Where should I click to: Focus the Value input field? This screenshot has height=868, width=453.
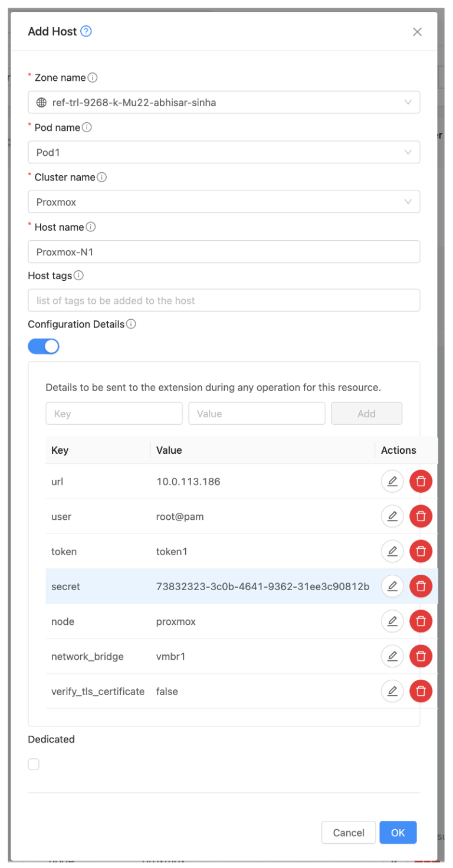click(257, 414)
